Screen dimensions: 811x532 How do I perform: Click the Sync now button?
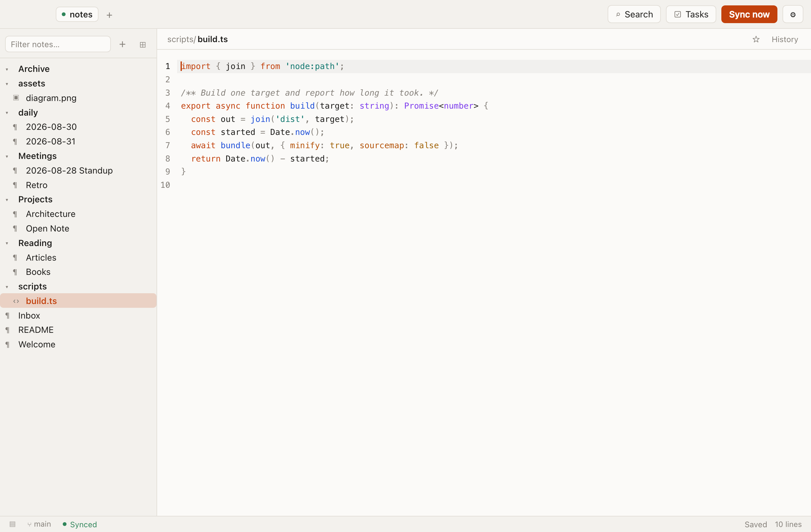[x=749, y=15]
